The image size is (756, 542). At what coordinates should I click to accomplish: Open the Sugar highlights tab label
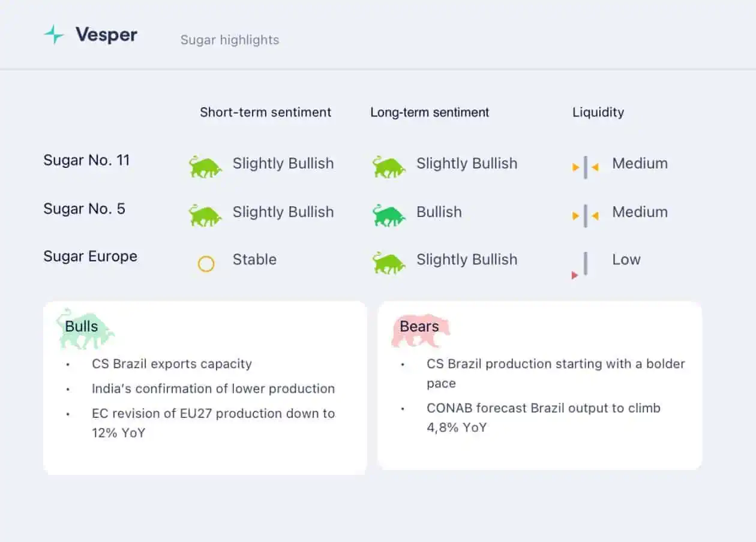230,40
